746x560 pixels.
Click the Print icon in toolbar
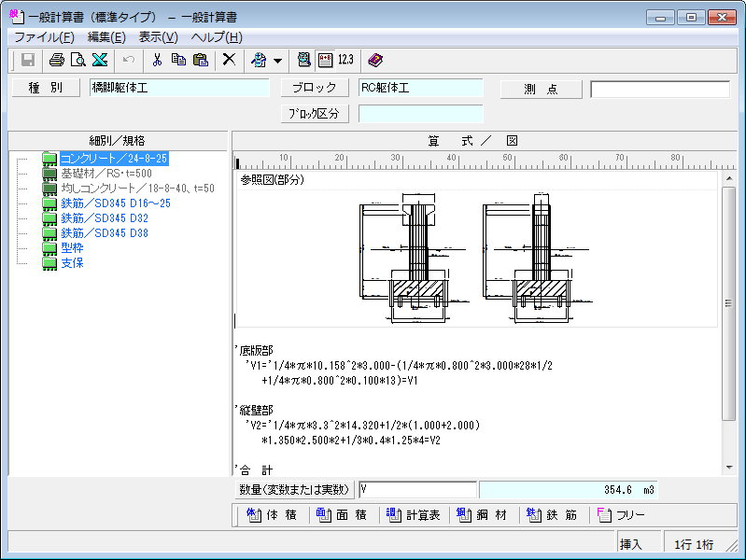coord(56,60)
